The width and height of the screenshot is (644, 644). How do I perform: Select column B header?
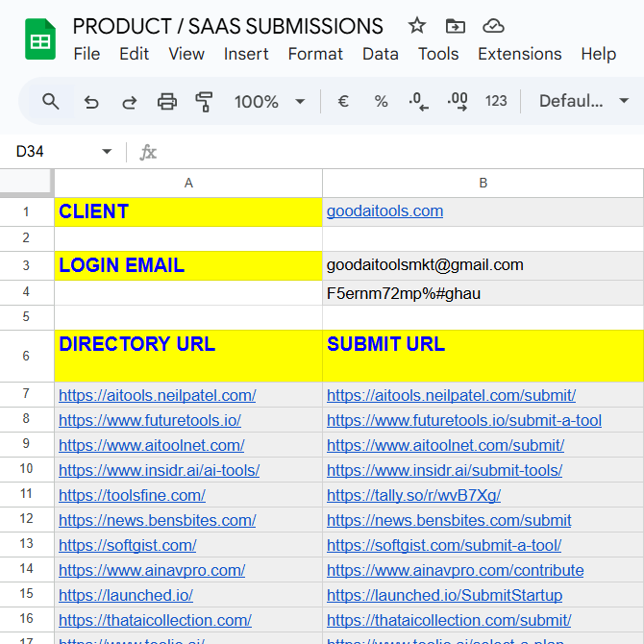483,184
